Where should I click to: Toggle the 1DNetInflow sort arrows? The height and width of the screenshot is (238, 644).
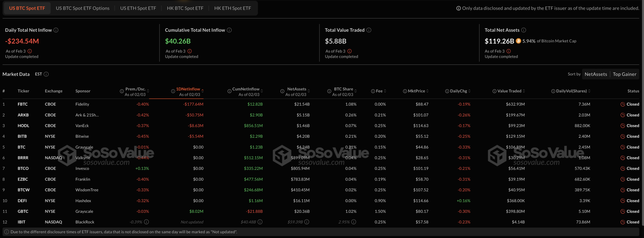(203, 91)
